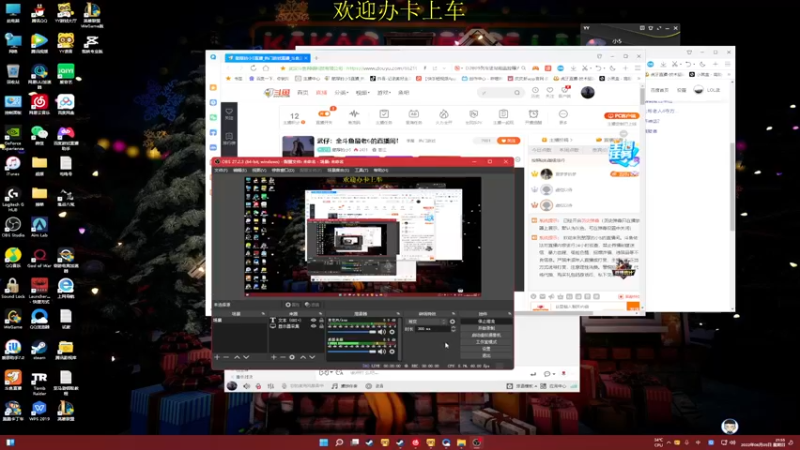This screenshot has height=450, width=800.
Task: Move selected OBS source down
Action: 312,357
